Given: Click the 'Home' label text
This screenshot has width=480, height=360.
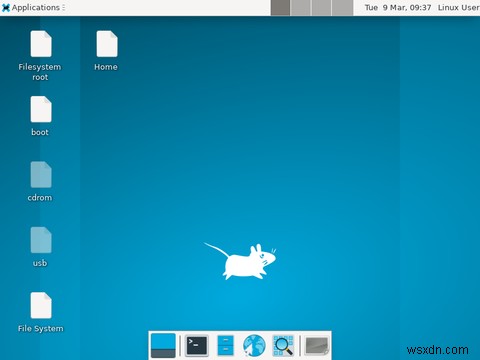Looking at the screenshot, I should point(106,67).
